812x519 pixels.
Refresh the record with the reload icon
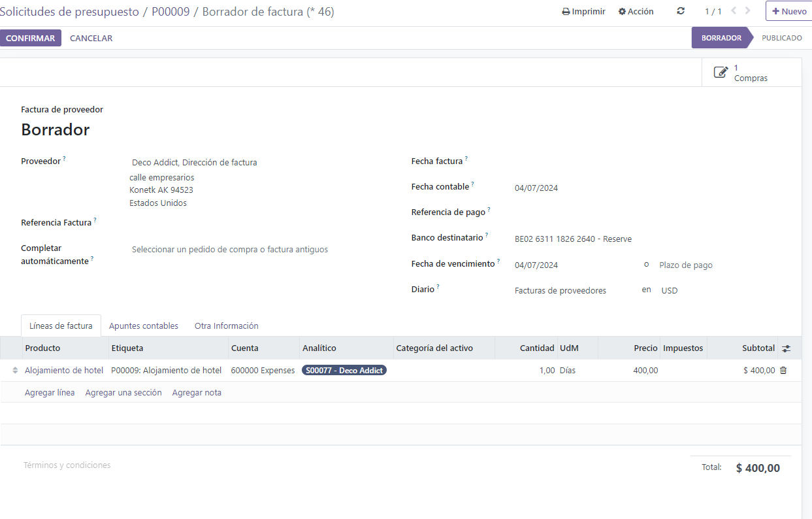pos(680,11)
